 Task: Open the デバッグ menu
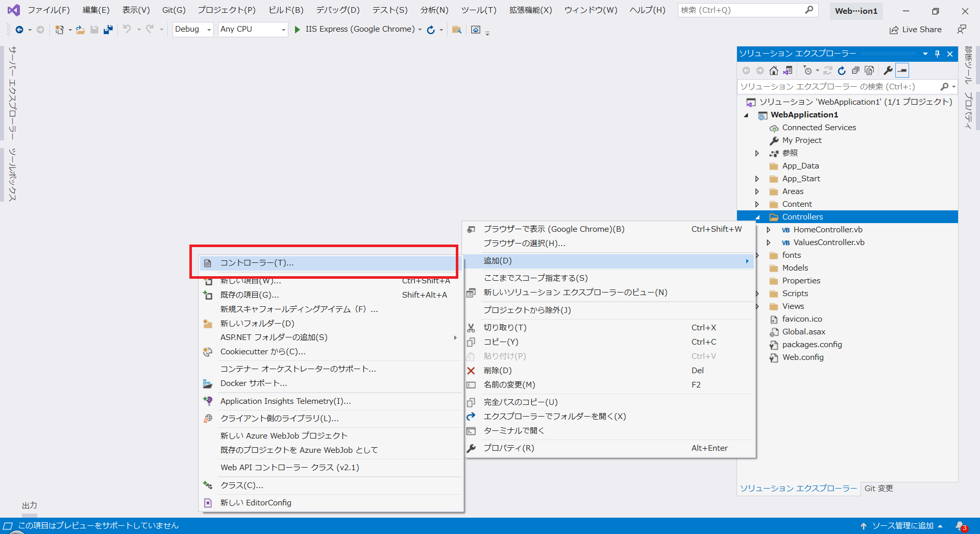coord(336,9)
